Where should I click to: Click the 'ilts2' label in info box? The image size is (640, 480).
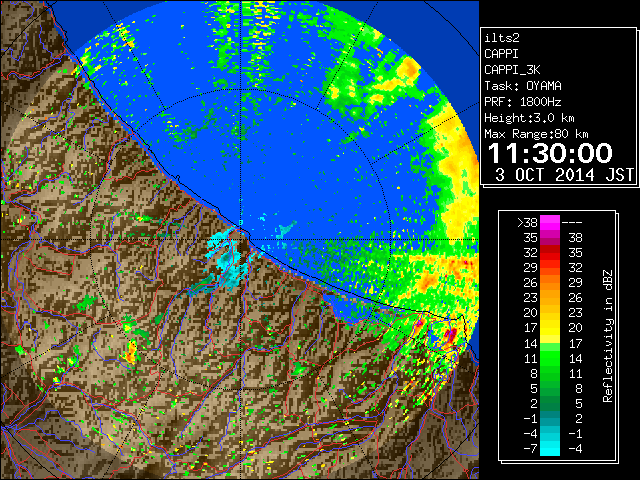pyautogui.click(x=502, y=38)
